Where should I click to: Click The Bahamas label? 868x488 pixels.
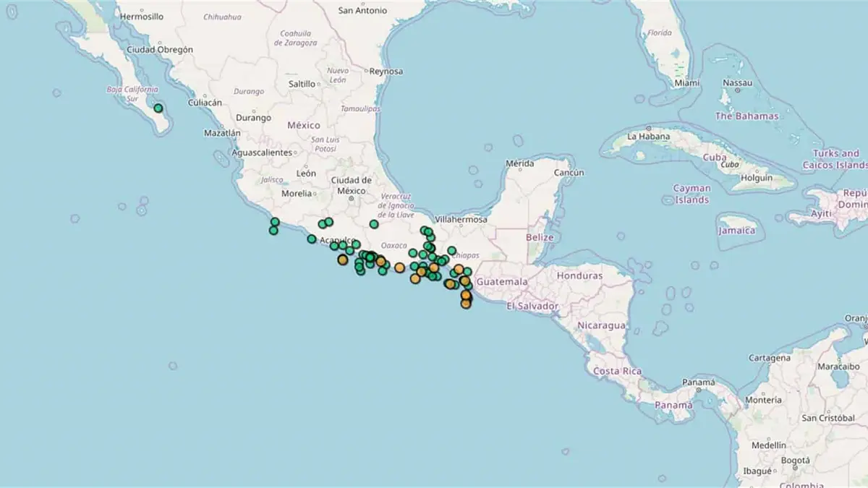click(x=747, y=116)
